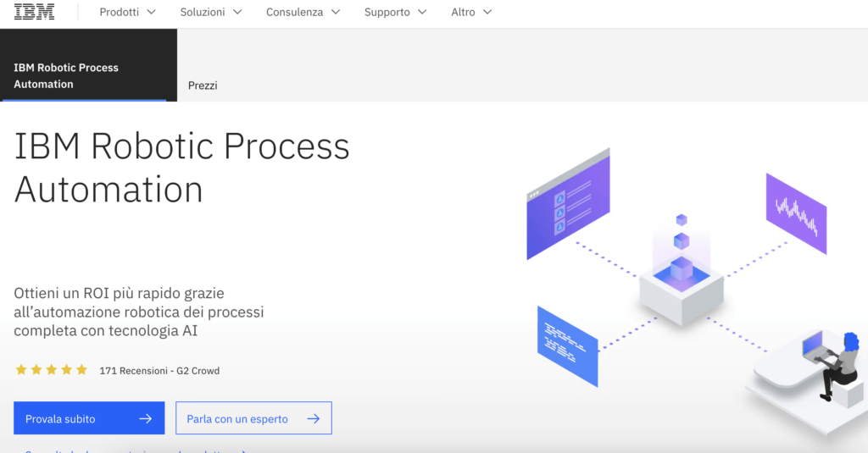
Task: Click the purple waveform chart panel
Action: pos(796,213)
